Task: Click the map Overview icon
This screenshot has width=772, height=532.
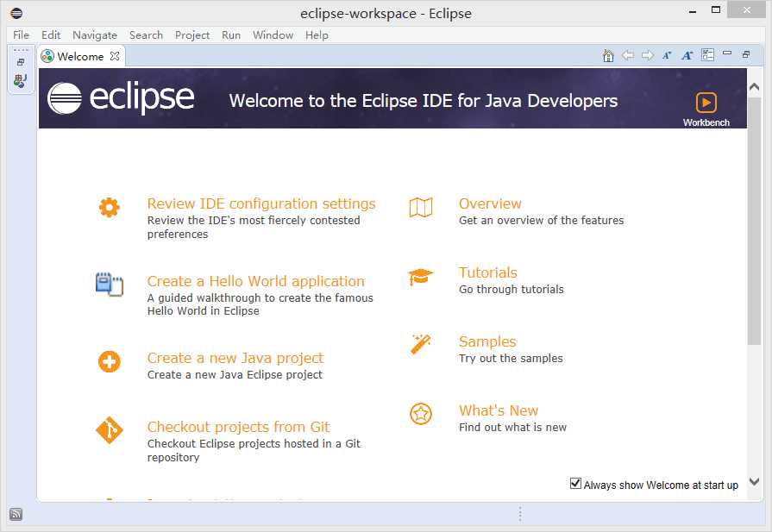Action: point(420,207)
